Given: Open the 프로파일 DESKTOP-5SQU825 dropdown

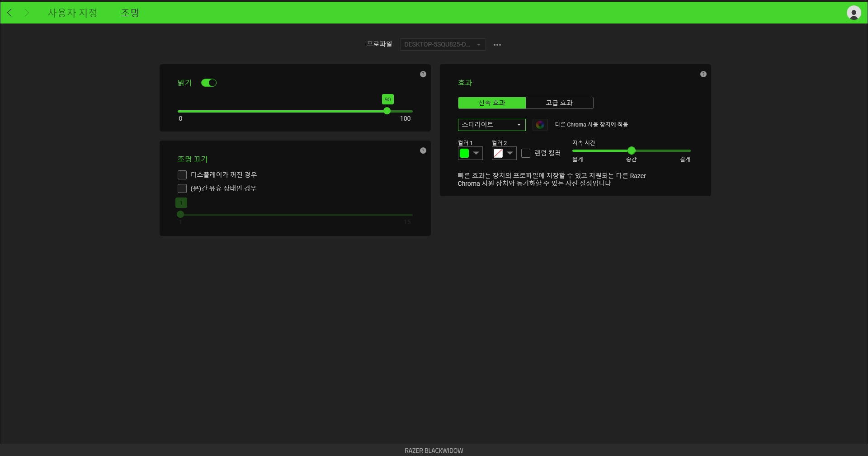Looking at the screenshot, I should coord(443,44).
